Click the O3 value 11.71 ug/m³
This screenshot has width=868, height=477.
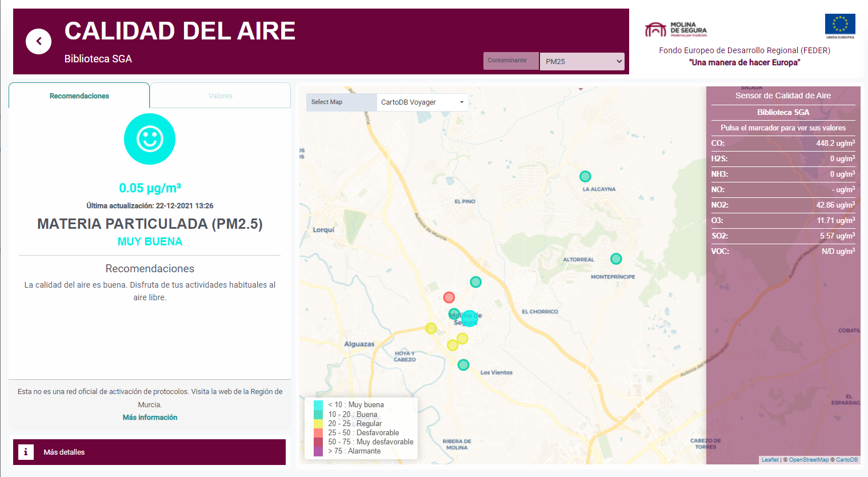[x=836, y=220]
